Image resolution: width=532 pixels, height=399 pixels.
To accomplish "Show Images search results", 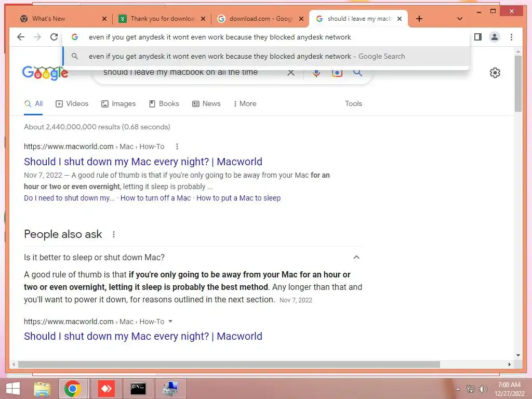I will coord(118,104).
